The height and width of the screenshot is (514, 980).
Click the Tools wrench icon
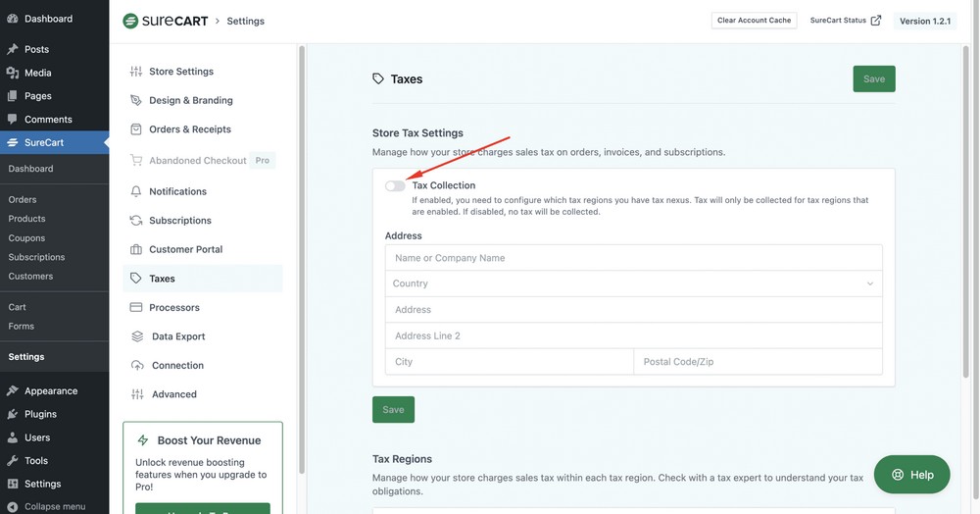click(x=12, y=460)
